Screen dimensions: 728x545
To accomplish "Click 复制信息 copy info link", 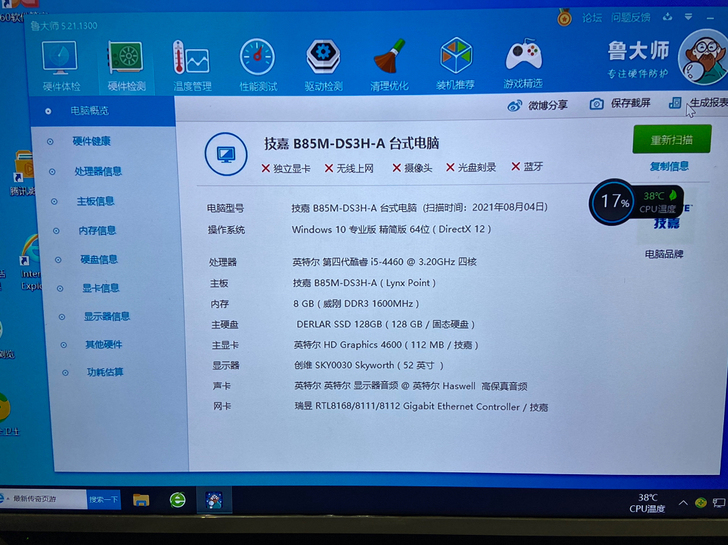I will pos(669,166).
